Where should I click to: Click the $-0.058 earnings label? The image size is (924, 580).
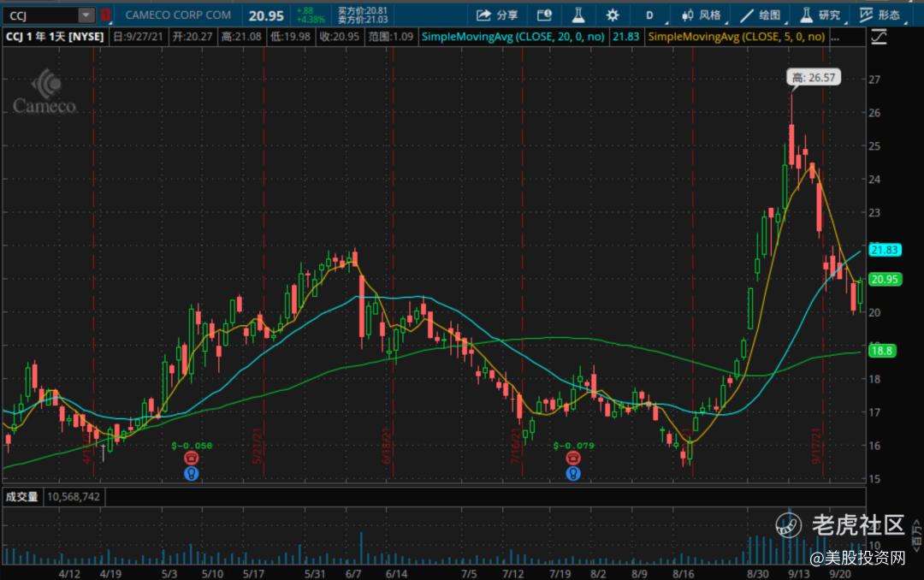tap(192, 446)
